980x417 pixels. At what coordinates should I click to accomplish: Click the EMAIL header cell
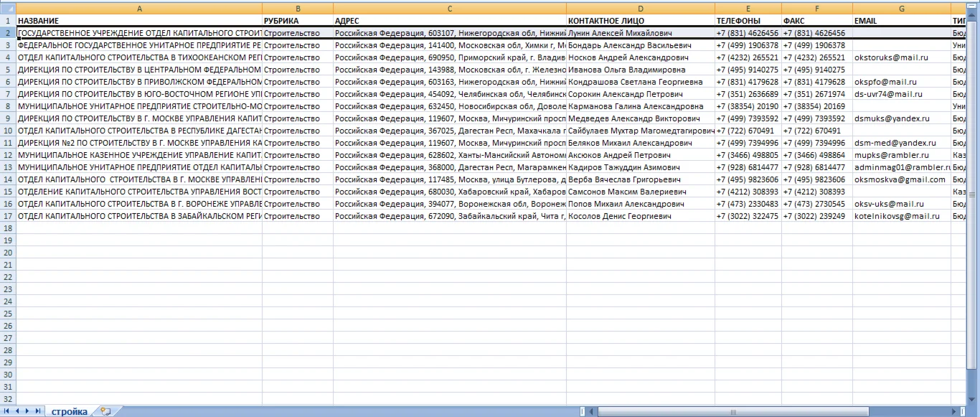pyautogui.click(x=902, y=21)
